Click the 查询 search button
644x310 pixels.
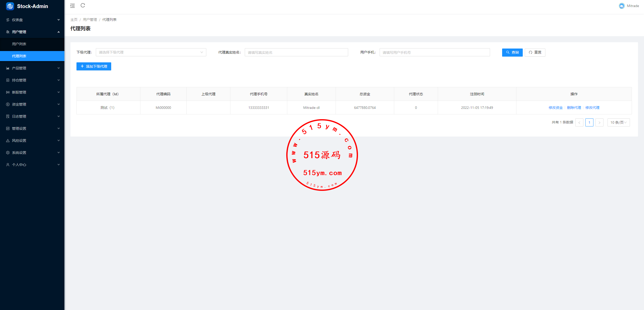tap(512, 52)
